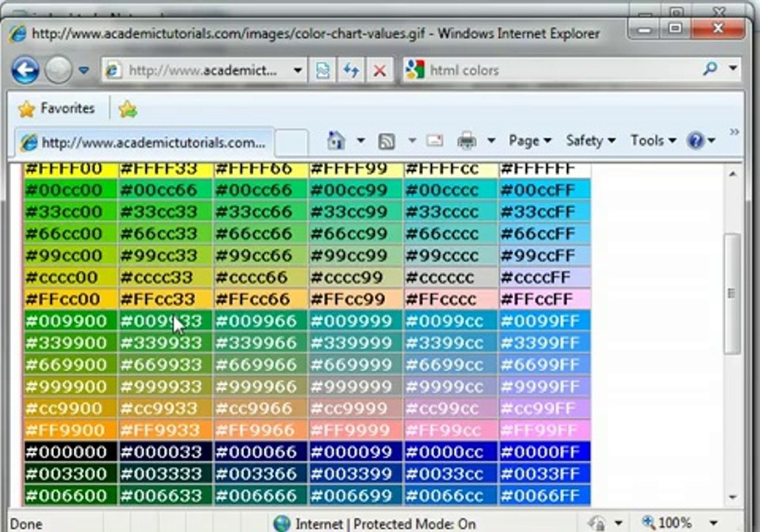
Task: Expand the Help dropdown arrow
Action: point(711,141)
